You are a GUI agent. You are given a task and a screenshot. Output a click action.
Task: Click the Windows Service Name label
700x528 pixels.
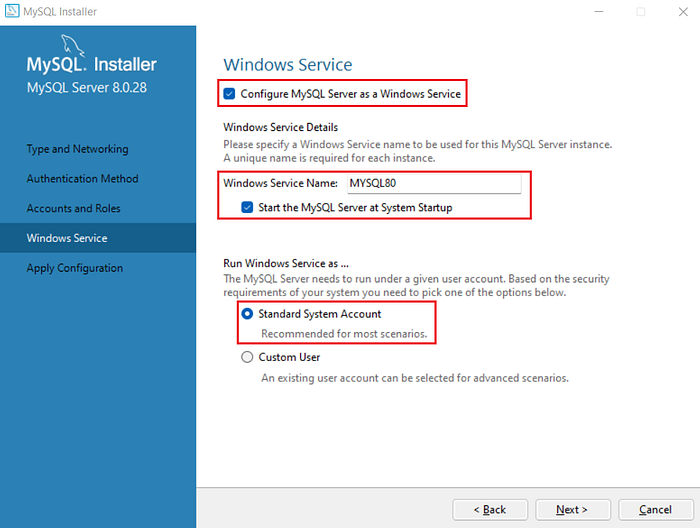[x=280, y=183]
